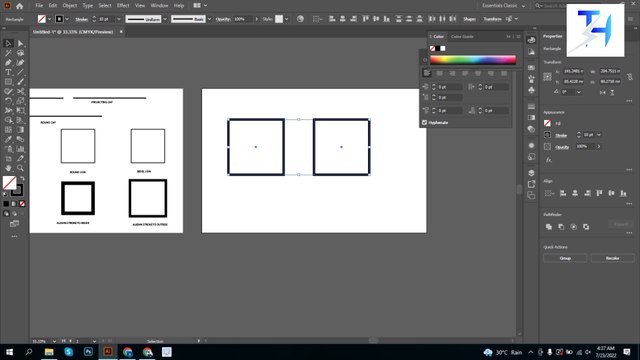640x360 pixels.
Task: Select Draw Normal mode in toolbox
Action: pyautogui.click(x=6, y=213)
